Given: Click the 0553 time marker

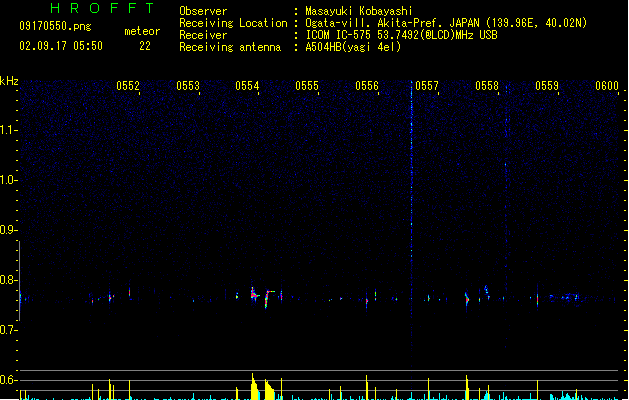Looking at the screenshot, I should coord(188,86).
